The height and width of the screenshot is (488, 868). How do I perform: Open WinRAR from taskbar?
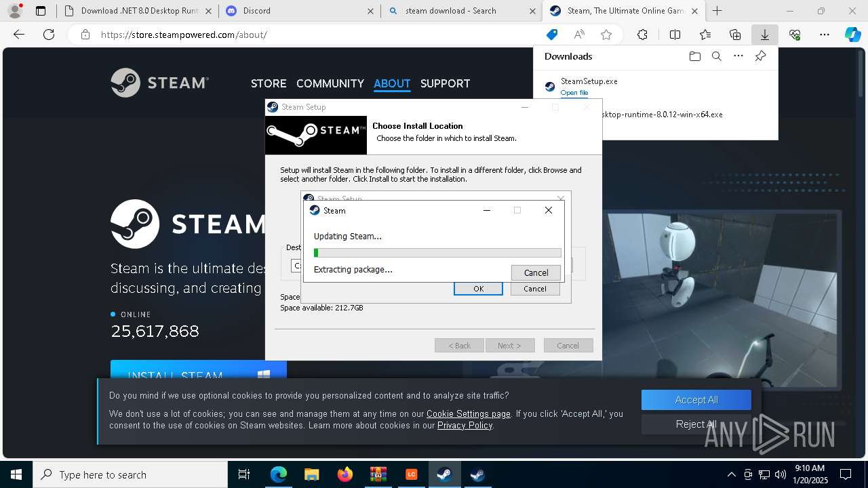click(378, 474)
